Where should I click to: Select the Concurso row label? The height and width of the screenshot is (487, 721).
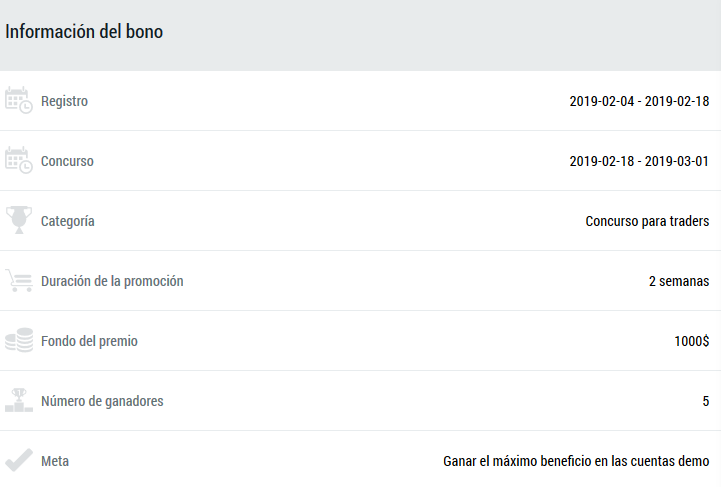[x=67, y=161]
